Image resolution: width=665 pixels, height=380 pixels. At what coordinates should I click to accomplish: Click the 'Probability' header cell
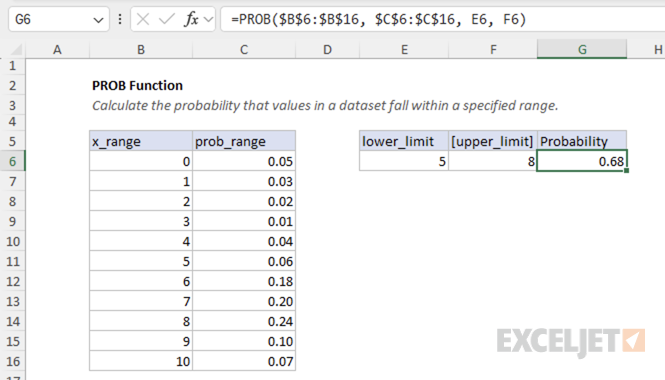point(582,141)
